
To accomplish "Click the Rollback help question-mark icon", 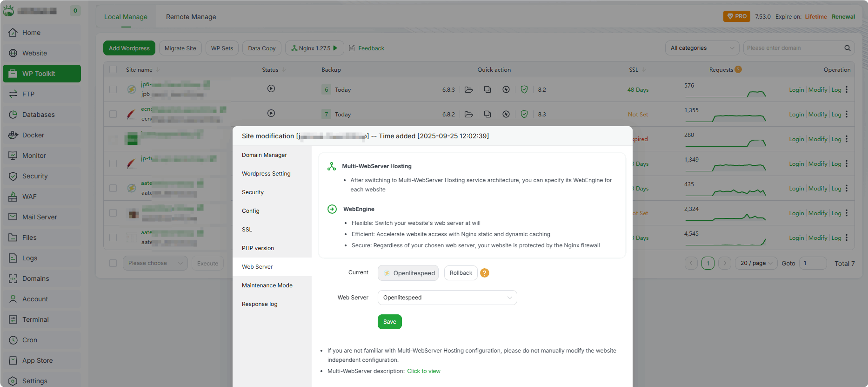I will click(x=484, y=273).
